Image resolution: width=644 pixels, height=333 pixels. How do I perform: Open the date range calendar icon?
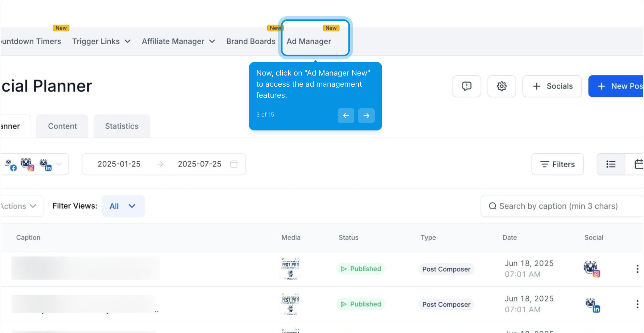[x=234, y=164]
